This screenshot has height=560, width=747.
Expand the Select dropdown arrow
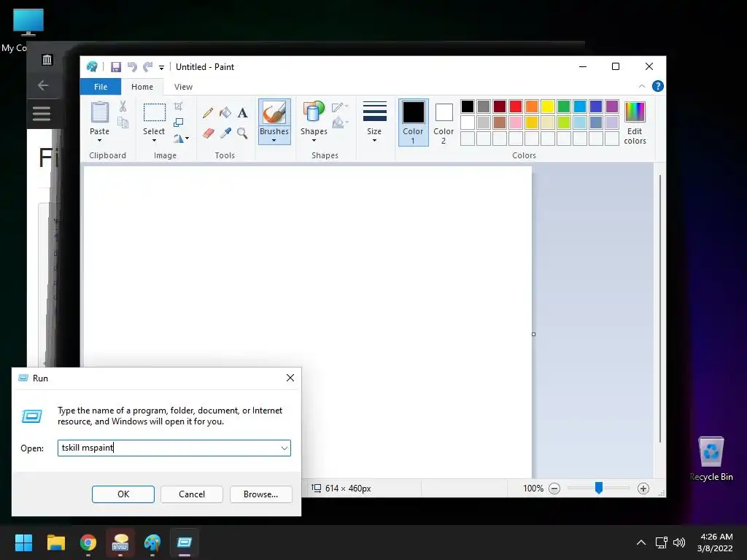[154, 141]
